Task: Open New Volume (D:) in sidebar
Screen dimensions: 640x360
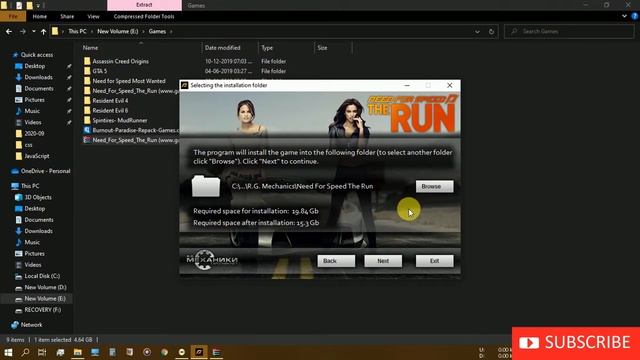Action: (x=45, y=287)
